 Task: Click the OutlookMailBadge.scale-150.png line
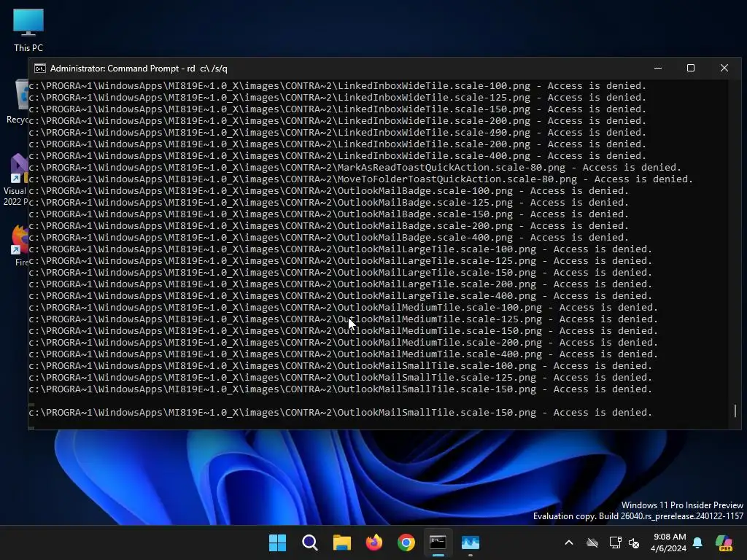click(x=329, y=214)
